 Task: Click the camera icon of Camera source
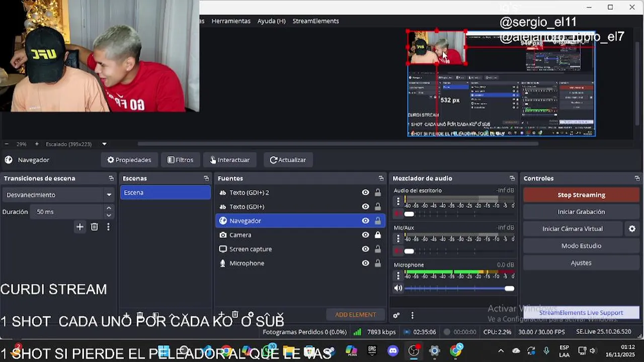tap(223, 235)
